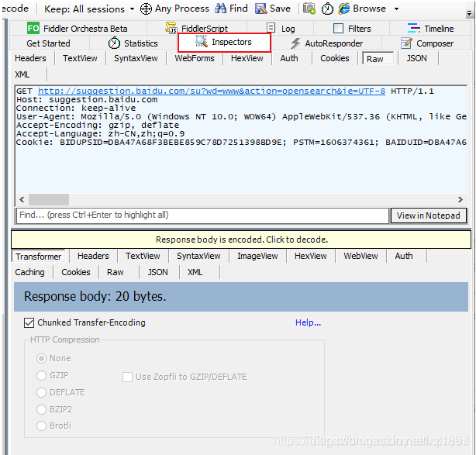
Task: Click the timer stopwatch toolbar icon
Action: pyautogui.click(x=327, y=9)
